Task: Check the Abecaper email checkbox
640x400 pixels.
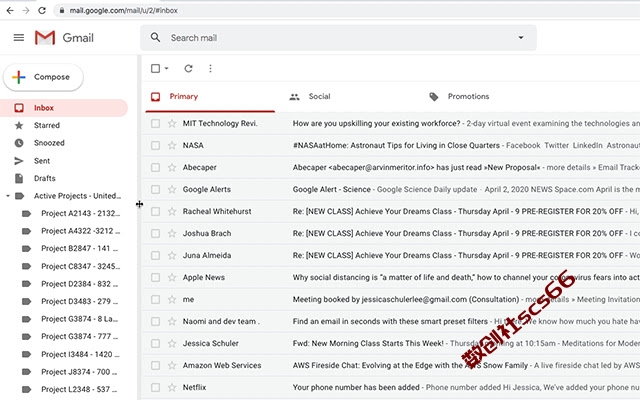Action: tap(156, 167)
